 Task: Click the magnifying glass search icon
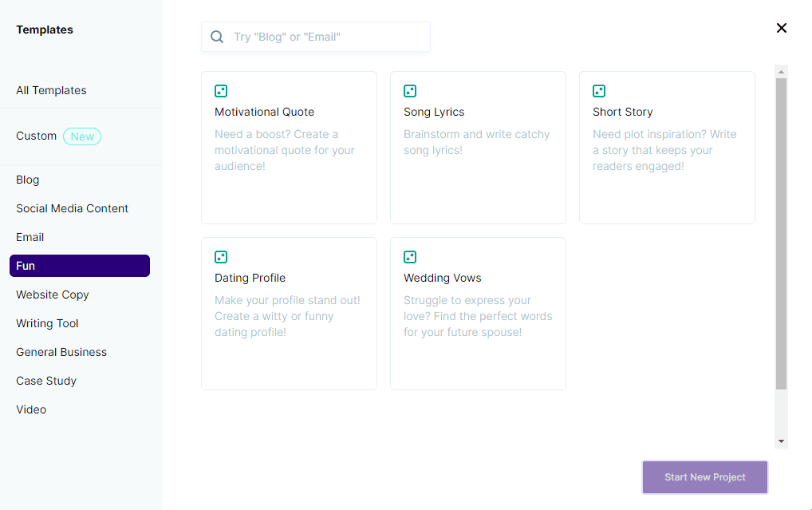click(217, 37)
